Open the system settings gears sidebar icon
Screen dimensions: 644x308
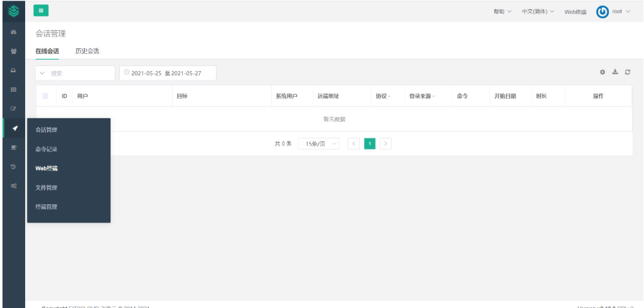(x=14, y=186)
